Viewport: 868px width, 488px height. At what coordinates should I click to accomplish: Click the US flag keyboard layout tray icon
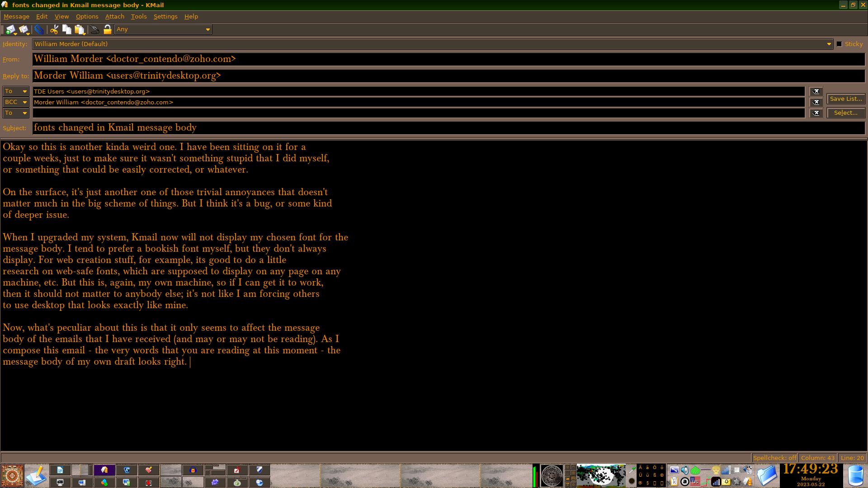(695, 481)
